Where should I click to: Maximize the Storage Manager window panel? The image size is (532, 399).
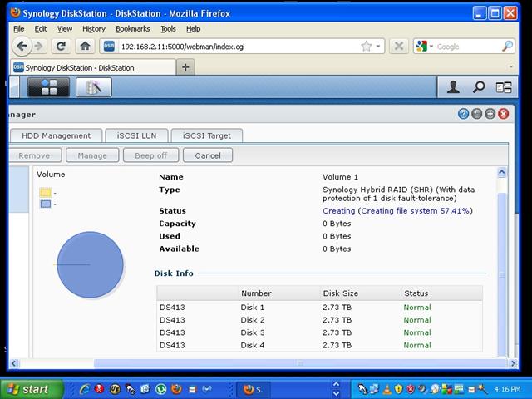tap(490, 114)
